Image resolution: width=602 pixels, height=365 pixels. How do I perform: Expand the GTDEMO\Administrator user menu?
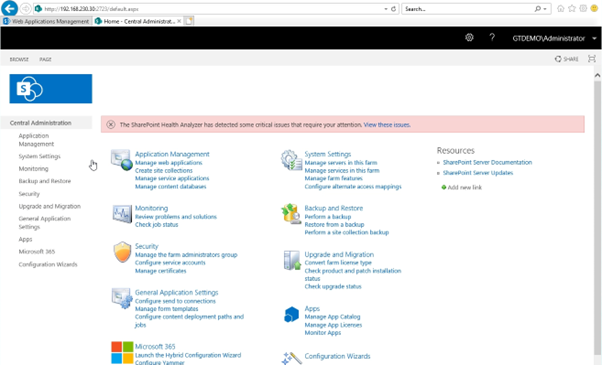(x=554, y=38)
